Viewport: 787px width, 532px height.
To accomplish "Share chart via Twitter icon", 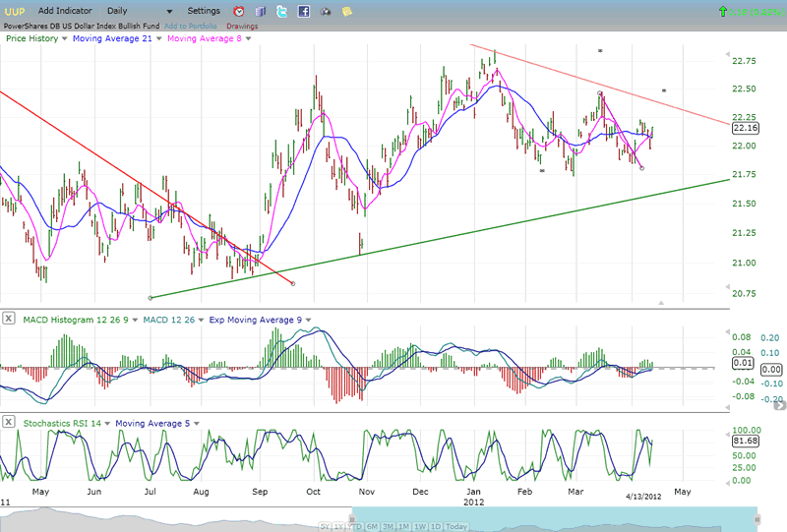I will pyautogui.click(x=282, y=11).
